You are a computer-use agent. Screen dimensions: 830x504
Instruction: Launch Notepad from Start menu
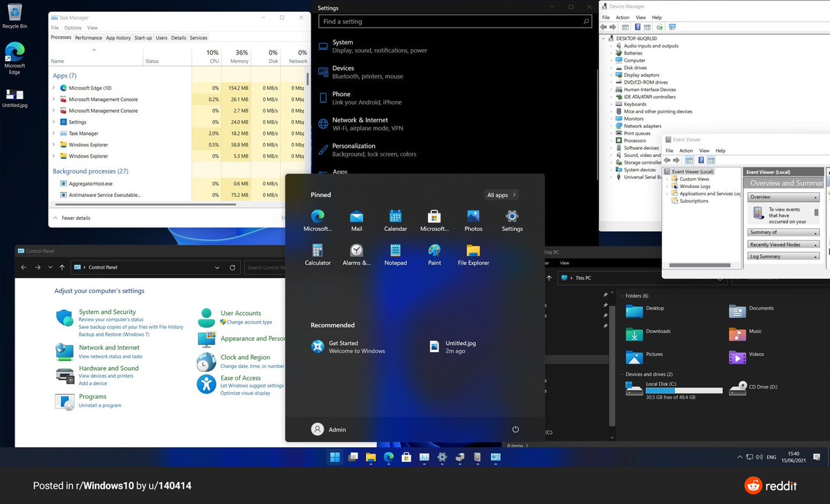tap(395, 254)
